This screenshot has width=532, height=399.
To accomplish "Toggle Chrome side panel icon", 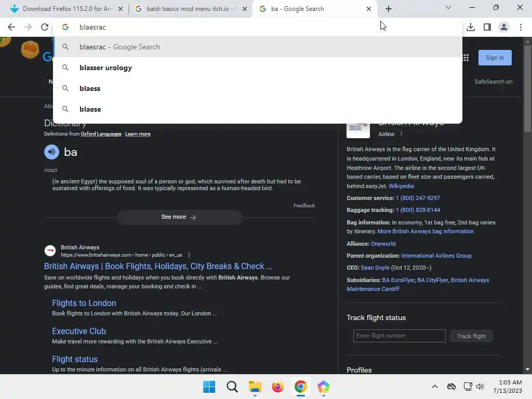I will [487, 27].
